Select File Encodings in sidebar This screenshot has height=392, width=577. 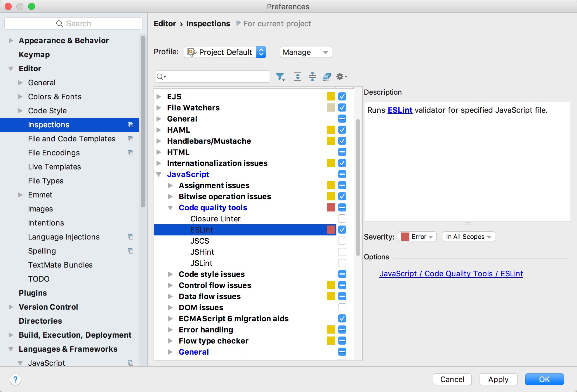54,153
